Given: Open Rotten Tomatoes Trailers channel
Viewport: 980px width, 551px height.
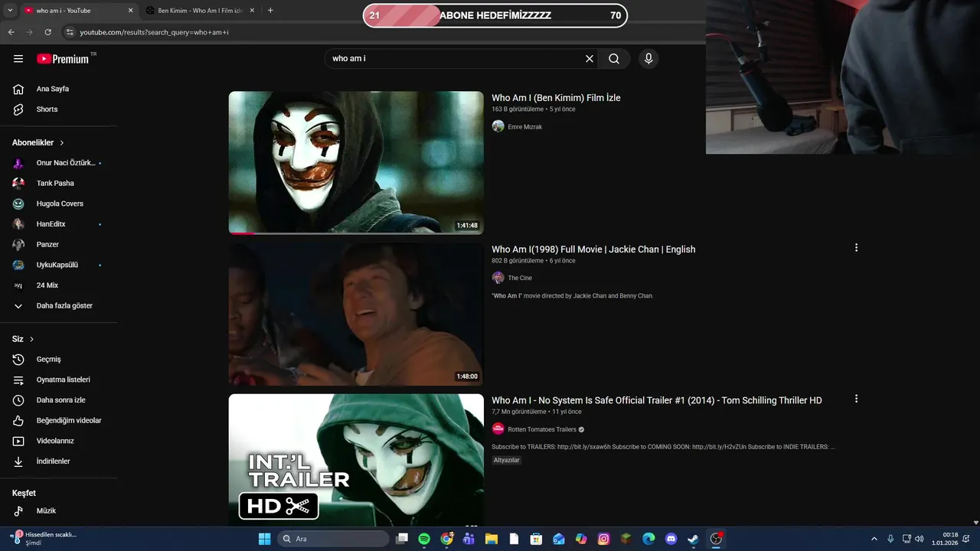Looking at the screenshot, I should (542, 429).
